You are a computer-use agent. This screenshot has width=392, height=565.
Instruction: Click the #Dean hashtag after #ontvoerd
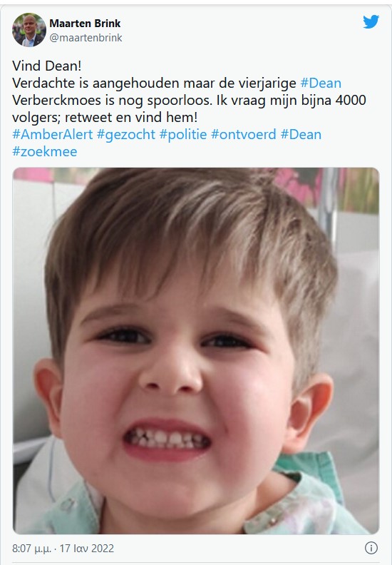301,134
